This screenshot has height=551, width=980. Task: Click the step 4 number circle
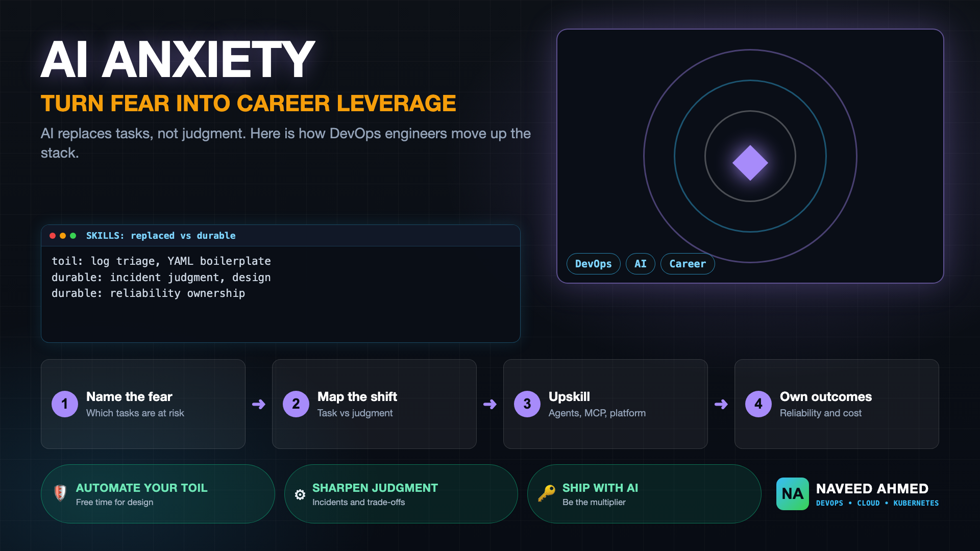pos(758,404)
